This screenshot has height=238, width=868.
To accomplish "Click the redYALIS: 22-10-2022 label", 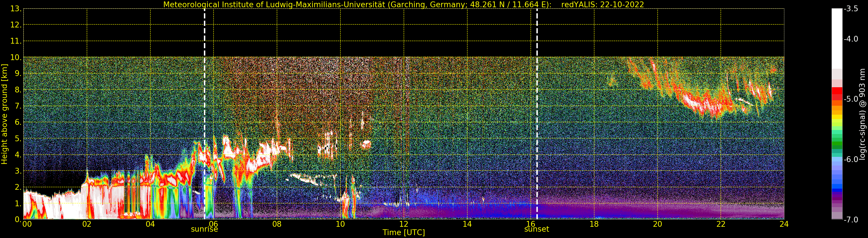I will point(602,5).
